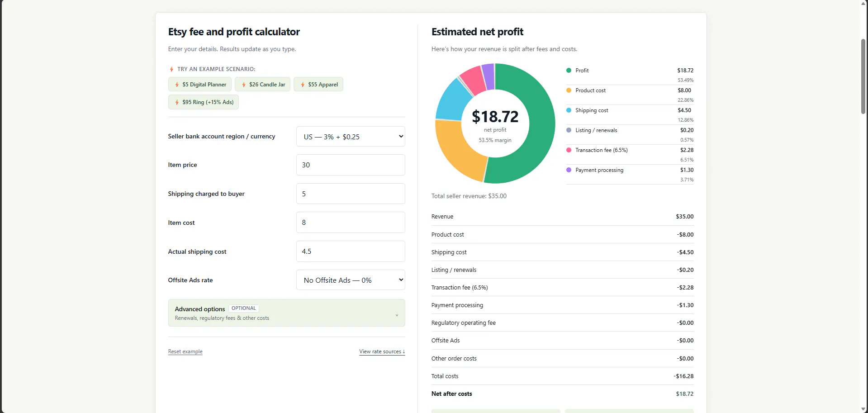Click the Total costs value -$16.28
Viewport: 868px width, 413px height.
click(683, 376)
